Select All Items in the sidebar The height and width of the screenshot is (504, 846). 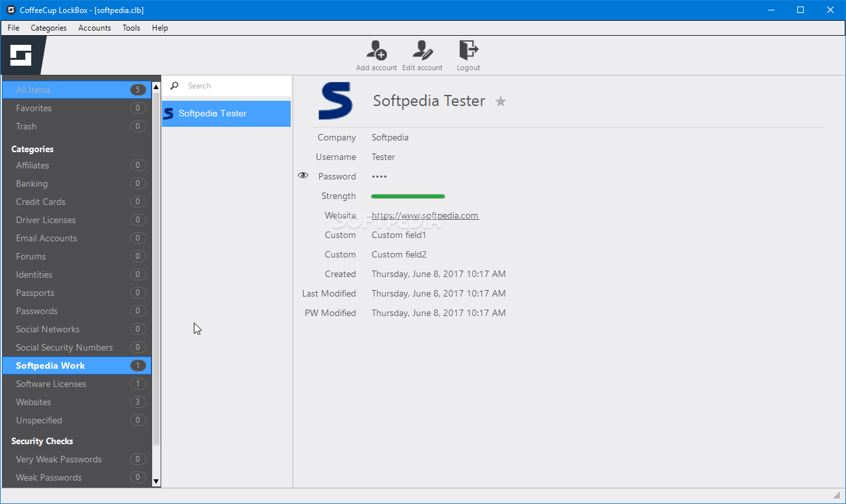(77, 90)
